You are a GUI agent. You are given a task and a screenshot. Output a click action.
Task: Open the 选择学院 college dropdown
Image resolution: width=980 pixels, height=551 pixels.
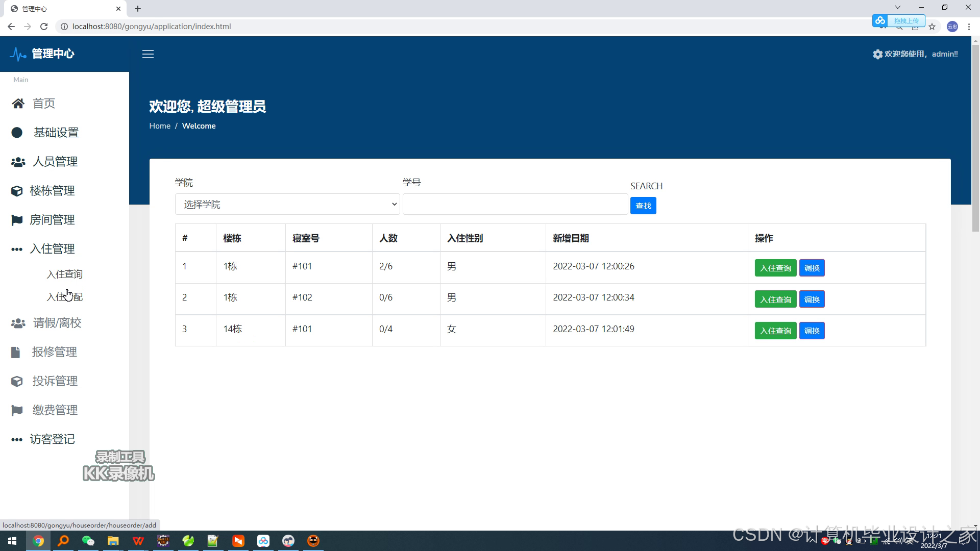[x=287, y=205]
